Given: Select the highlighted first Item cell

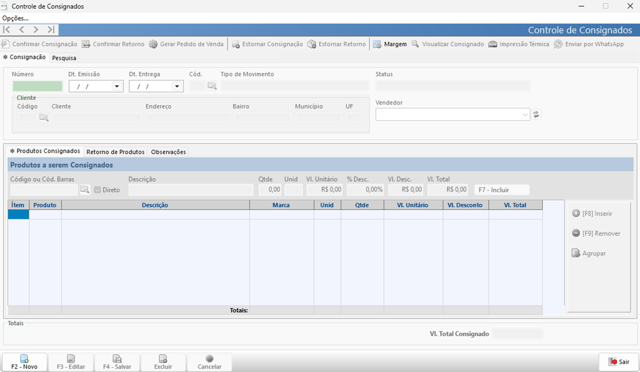Looking at the screenshot, I should [x=18, y=214].
